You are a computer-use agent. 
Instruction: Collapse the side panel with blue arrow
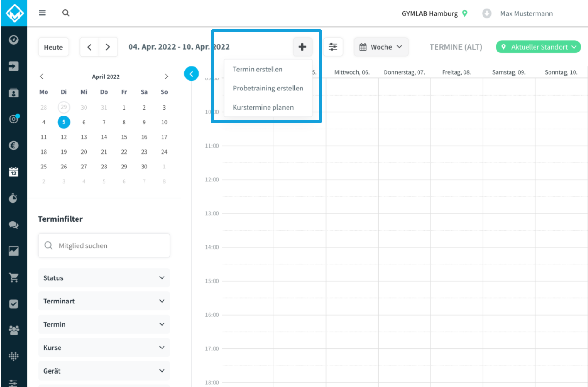(191, 73)
